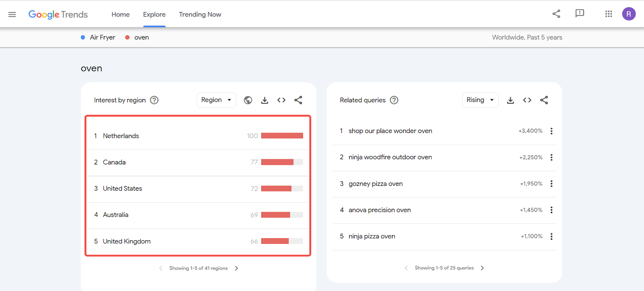Click the Australia value 69

pyautogui.click(x=254, y=215)
